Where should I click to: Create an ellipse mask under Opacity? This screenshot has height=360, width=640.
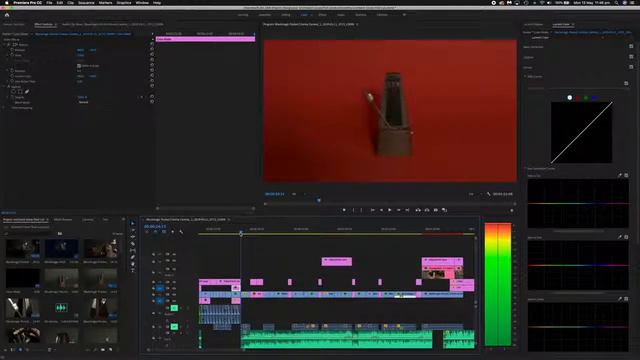13,92
